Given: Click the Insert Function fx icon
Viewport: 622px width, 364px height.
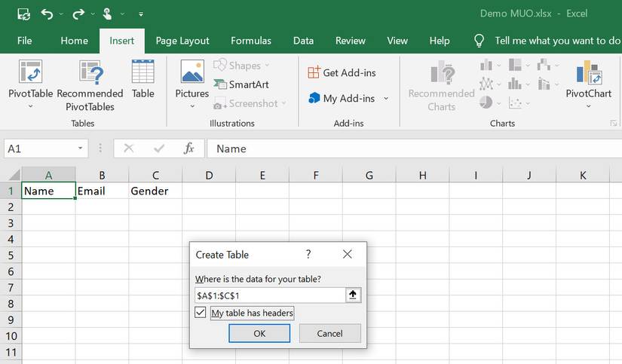Looking at the screenshot, I should [188, 148].
